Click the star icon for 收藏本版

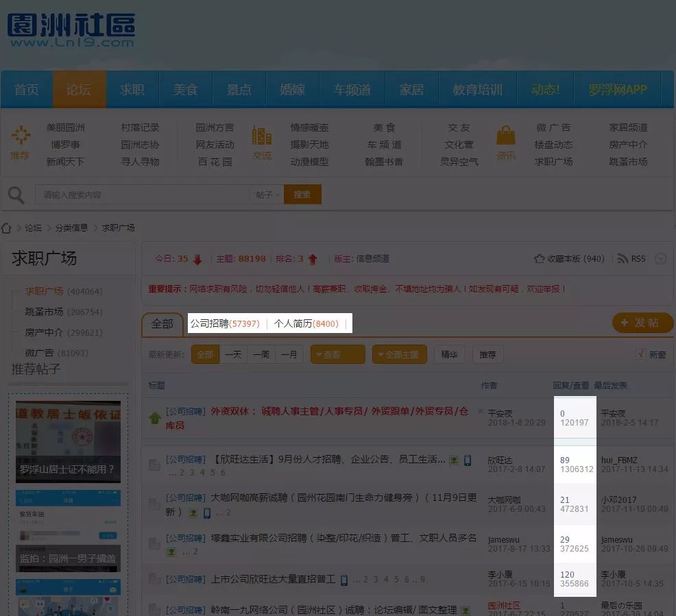point(539,258)
